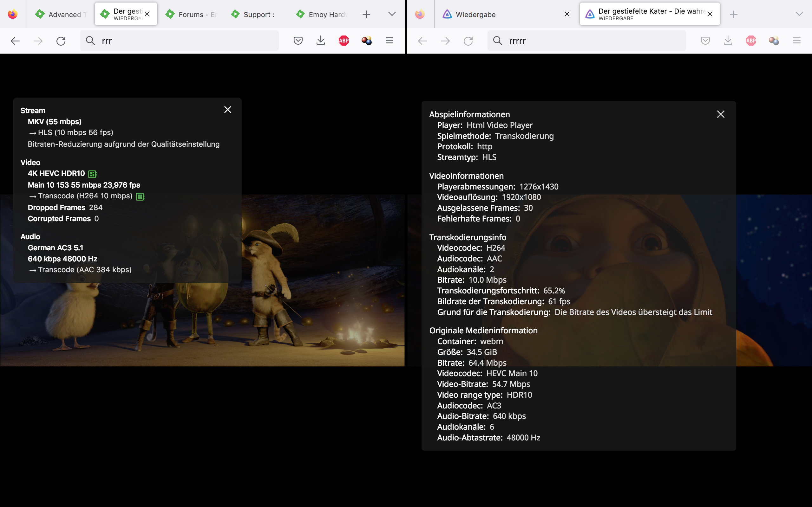The height and width of the screenshot is (507, 812).
Task: Open the right browser hamburger menu
Action: [x=796, y=41]
